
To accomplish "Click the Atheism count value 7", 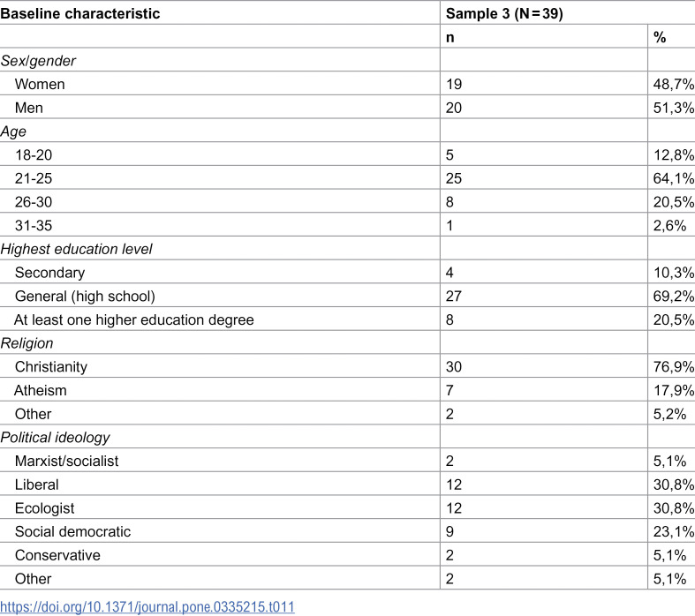I will (x=449, y=390).
